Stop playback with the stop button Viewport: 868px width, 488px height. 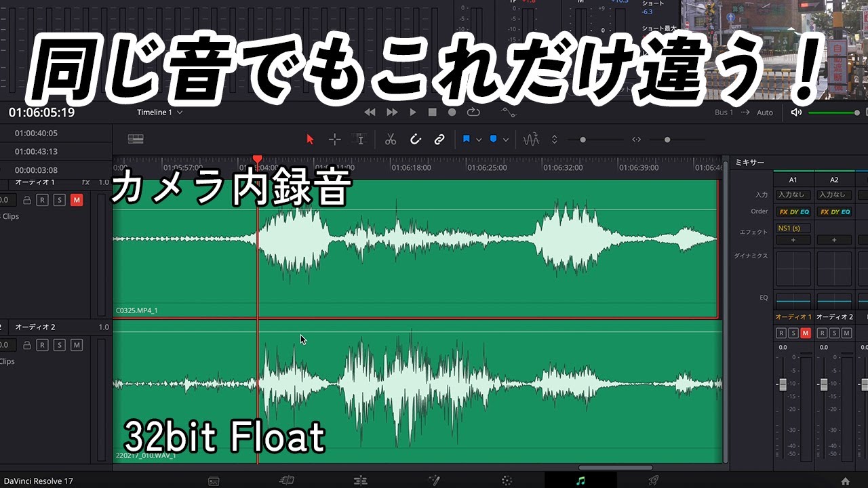pyautogui.click(x=433, y=112)
